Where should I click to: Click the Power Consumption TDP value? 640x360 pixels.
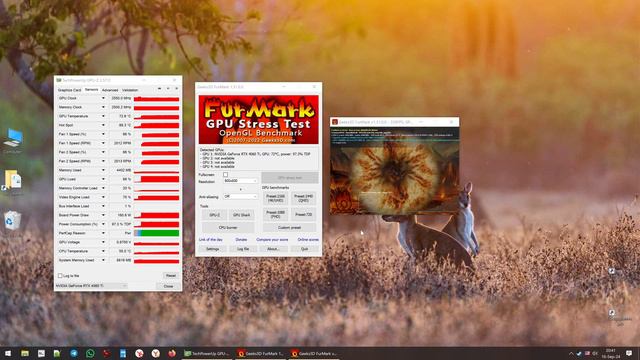click(121, 224)
